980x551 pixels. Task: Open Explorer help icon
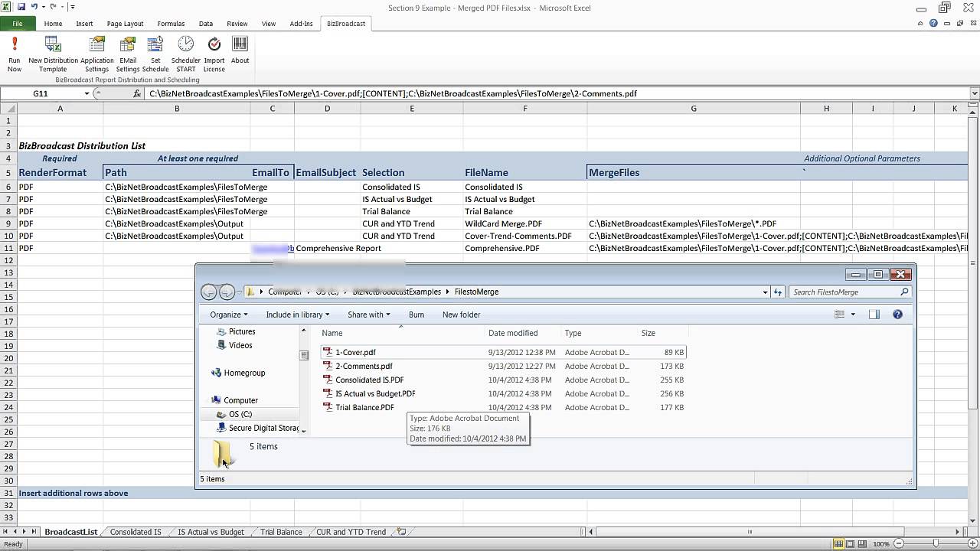click(897, 315)
